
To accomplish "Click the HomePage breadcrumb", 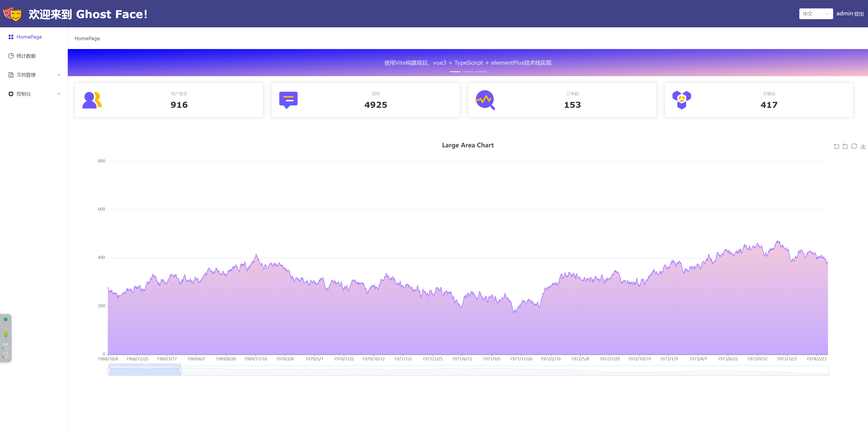I will pos(87,38).
